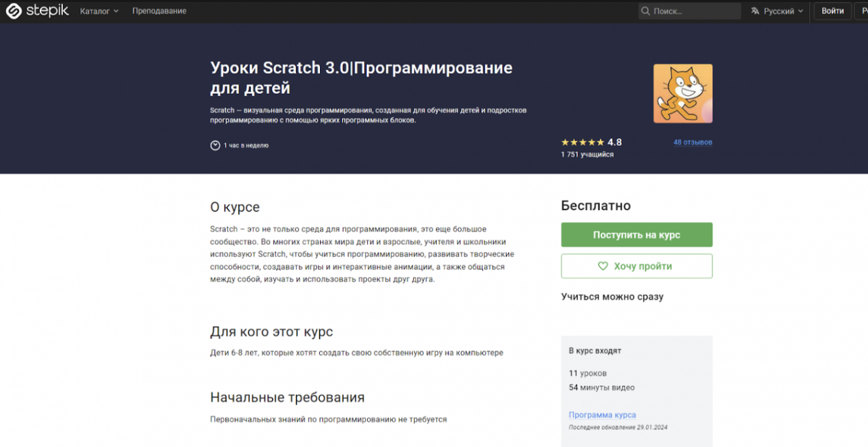Focus the Поиск search field
This screenshot has width=868, height=447.
690,11
